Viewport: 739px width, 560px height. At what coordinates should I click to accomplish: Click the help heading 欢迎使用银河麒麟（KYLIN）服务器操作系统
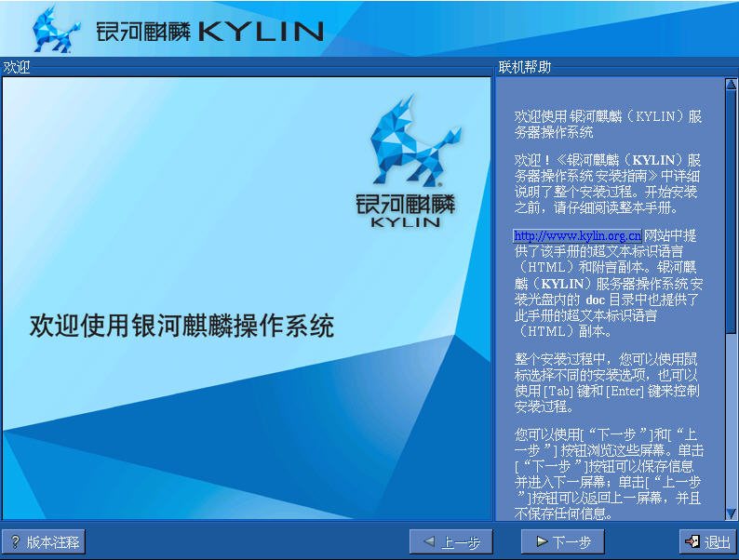point(608,124)
